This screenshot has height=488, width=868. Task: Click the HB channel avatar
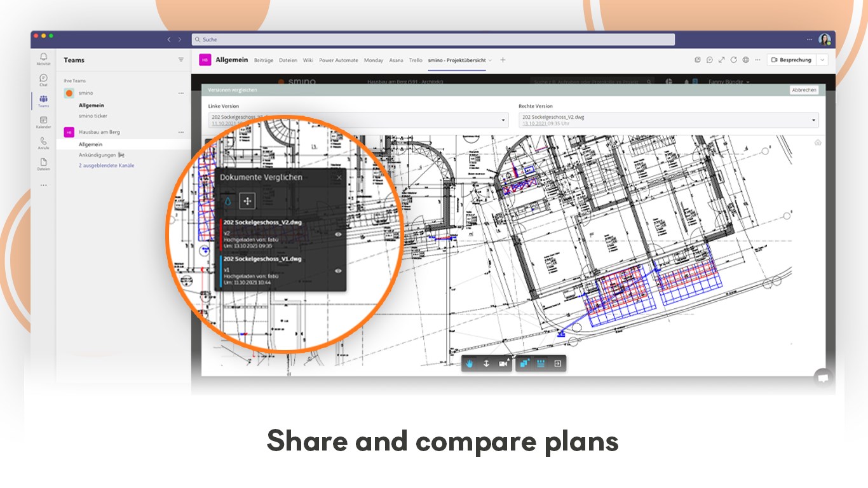tap(205, 60)
